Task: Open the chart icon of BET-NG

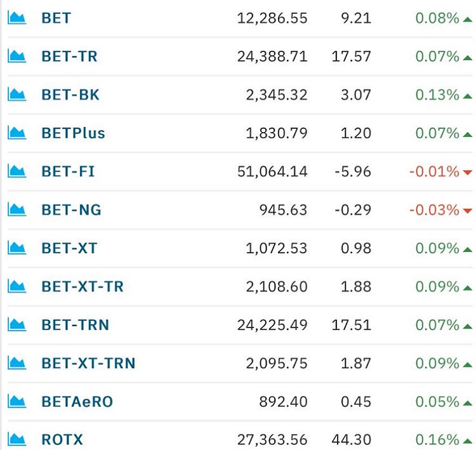Action: pos(17,209)
